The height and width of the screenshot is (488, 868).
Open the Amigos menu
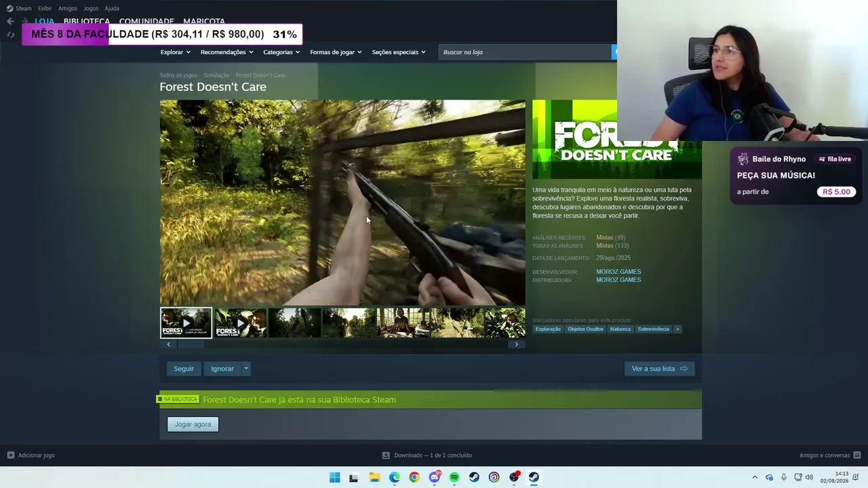(68, 8)
